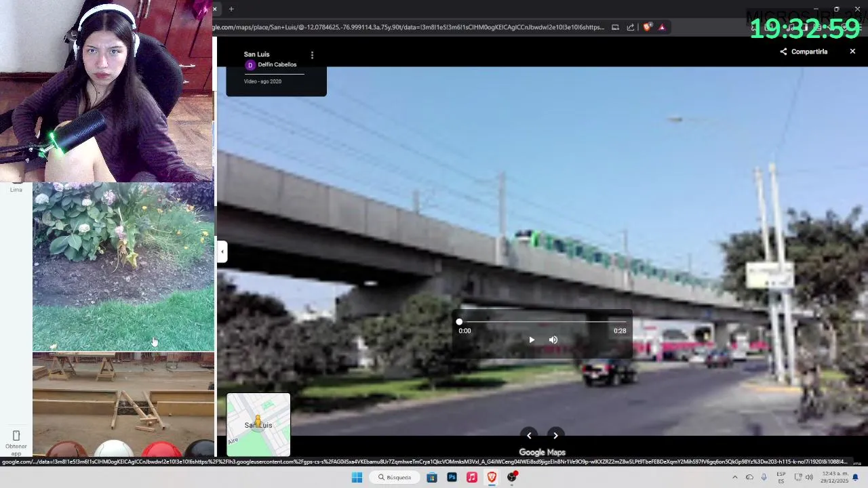Click the ESP language indicator

(x=781, y=477)
